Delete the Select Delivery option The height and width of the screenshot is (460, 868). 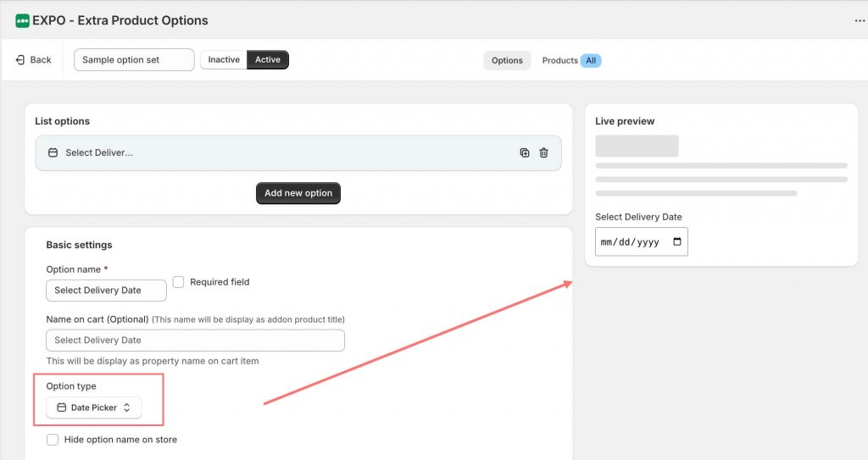(x=544, y=153)
